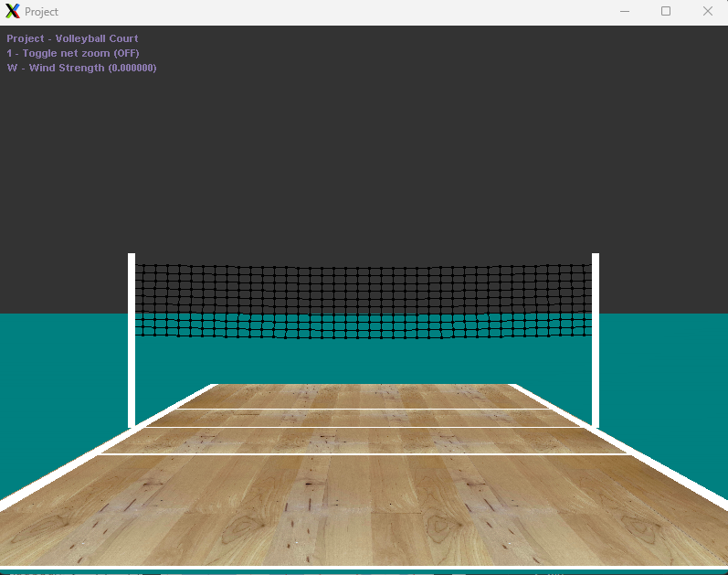
Task: Click the white center line beneath the net
Action: [x=365, y=426]
